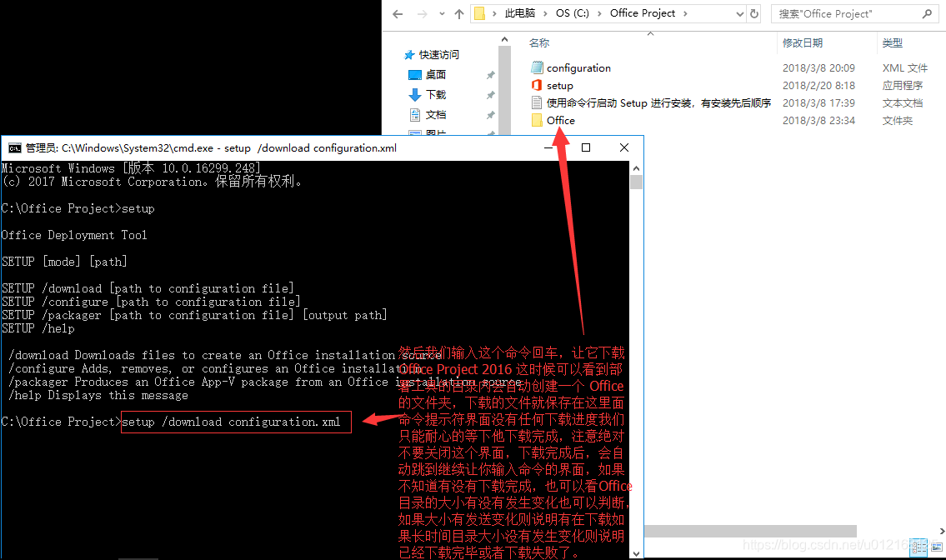Click the folder icon in address bar
946x560 pixels.
pyautogui.click(x=479, y=13)
